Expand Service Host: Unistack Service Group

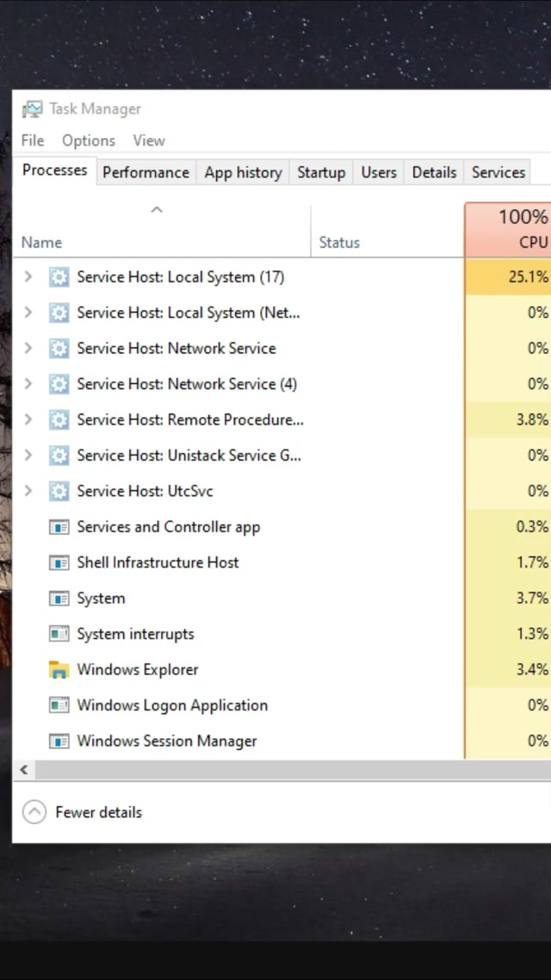(x=28, y=456)
